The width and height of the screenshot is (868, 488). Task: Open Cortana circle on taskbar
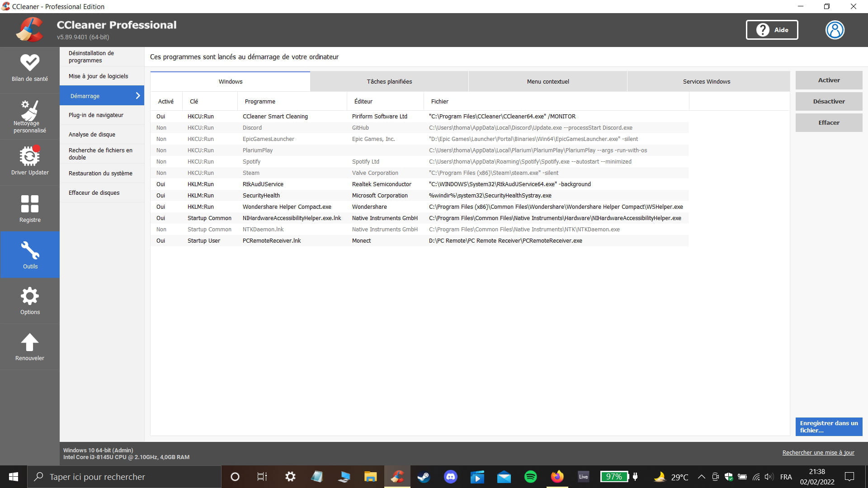point(235,477)
